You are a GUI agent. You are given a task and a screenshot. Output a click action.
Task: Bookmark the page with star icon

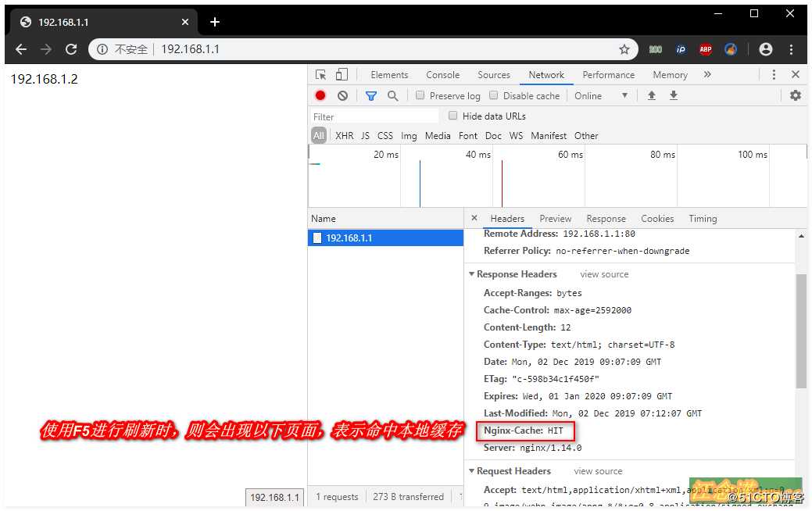pos(624,49)
